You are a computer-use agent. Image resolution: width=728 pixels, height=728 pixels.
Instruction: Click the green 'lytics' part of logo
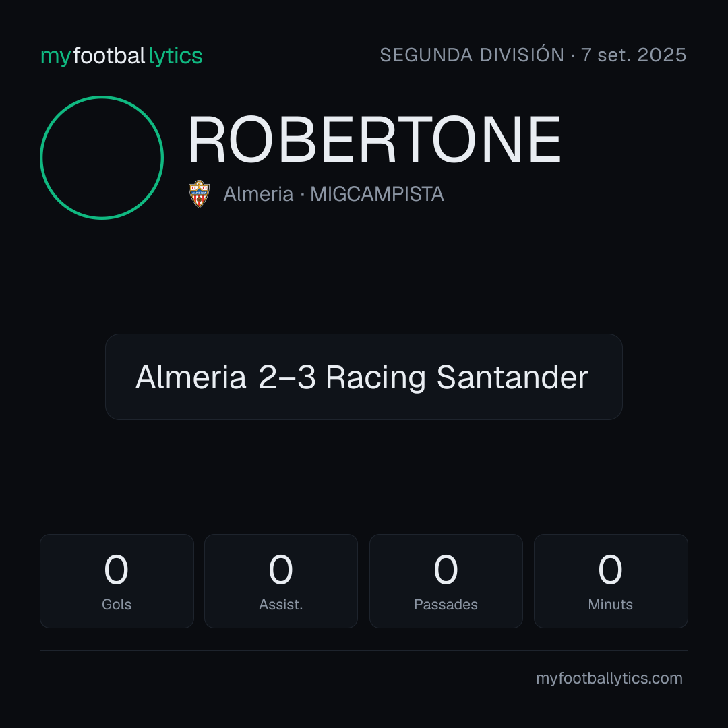point(175,57)
